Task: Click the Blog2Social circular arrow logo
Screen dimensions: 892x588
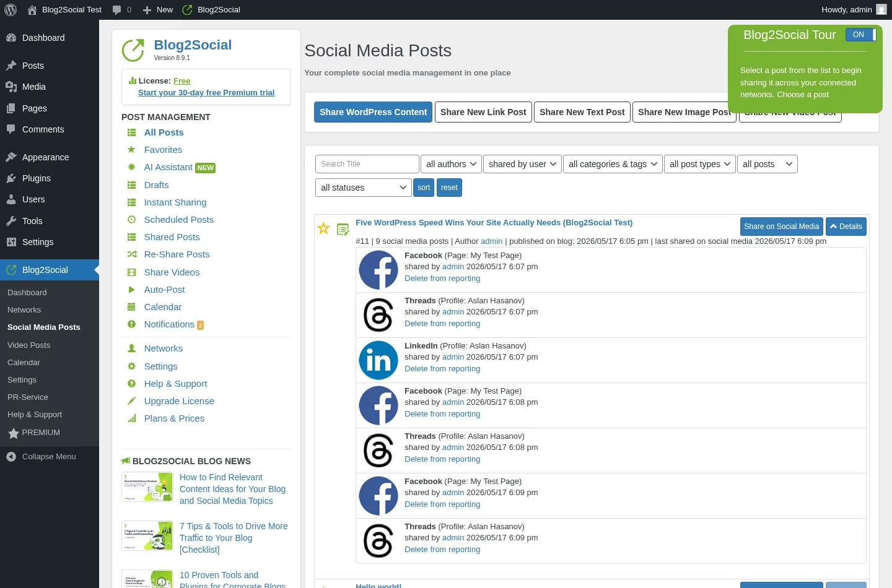Action: [133, 50]
